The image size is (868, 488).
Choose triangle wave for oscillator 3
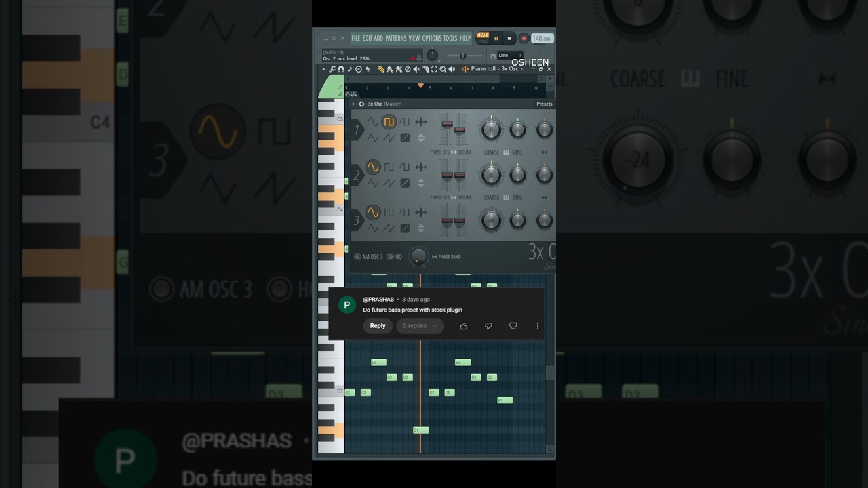coord(373,228)
